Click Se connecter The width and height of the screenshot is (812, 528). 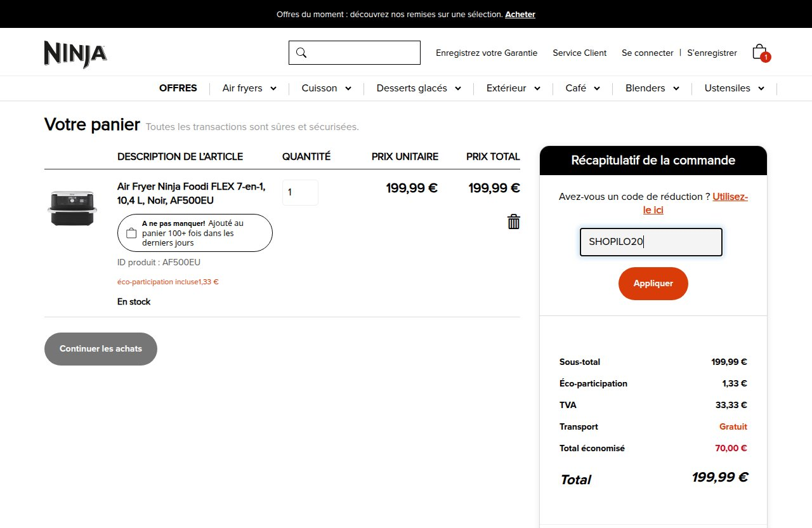[x=648, y=53]
